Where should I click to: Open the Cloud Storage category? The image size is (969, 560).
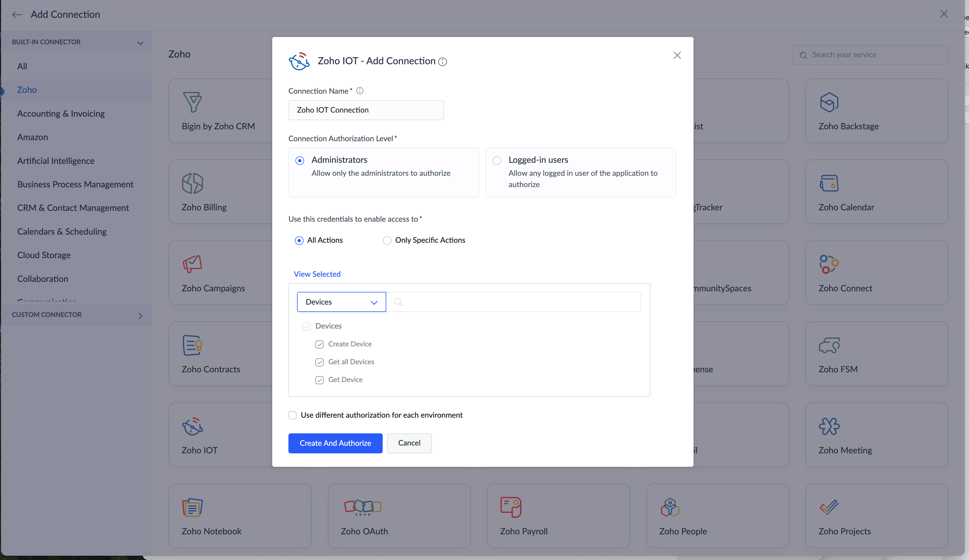point(44,255)
